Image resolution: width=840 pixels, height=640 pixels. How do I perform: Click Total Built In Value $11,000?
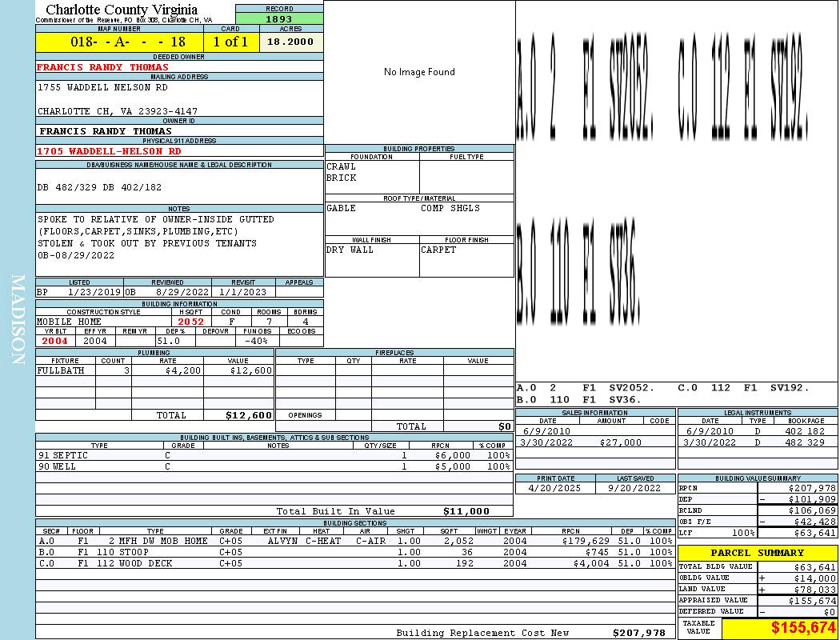(466, 511)
